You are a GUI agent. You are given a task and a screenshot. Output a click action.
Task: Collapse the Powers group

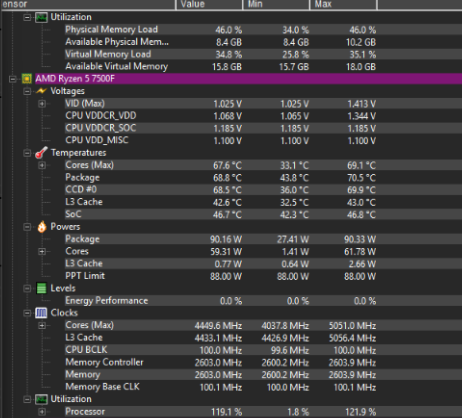pos(27,227)
